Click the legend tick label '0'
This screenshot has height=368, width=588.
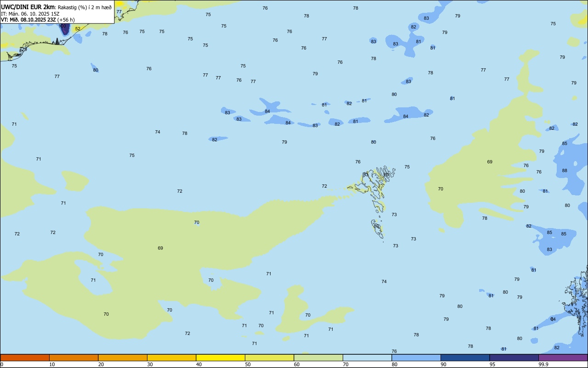point(2,364)
